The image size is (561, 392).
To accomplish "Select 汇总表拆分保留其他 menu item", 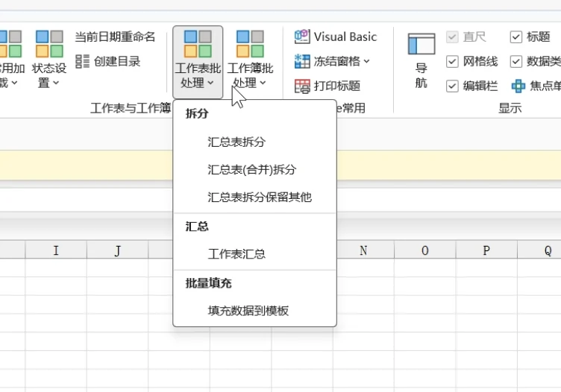I will pos(254,197).
